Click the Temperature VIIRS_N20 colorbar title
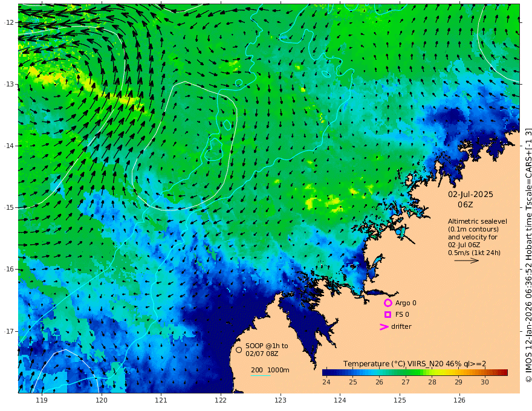Image resolution: width=532 pixels, height=411 pixels. coord(415,363)
